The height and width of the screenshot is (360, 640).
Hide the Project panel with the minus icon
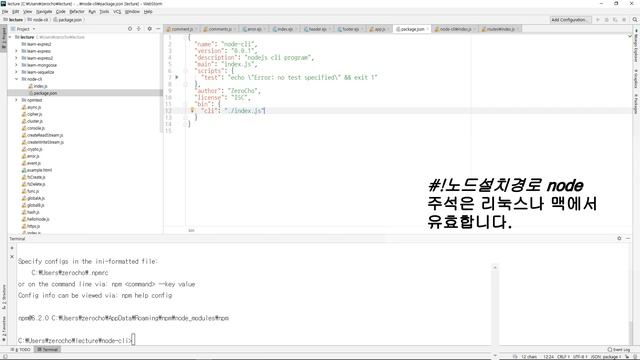tap(158, 29)
